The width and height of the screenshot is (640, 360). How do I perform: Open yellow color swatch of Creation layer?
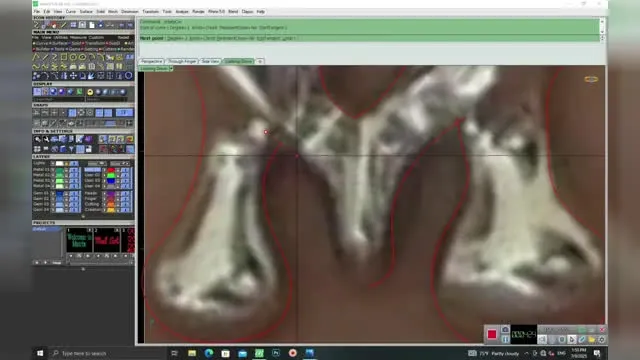click(x=111, y=210)
